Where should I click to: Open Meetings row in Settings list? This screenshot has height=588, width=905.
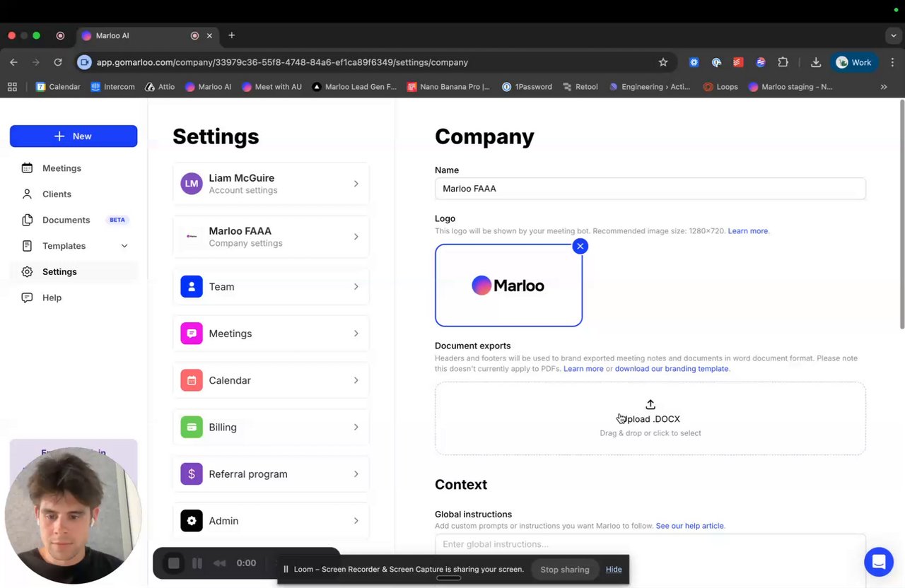click(x=271, y=333)
